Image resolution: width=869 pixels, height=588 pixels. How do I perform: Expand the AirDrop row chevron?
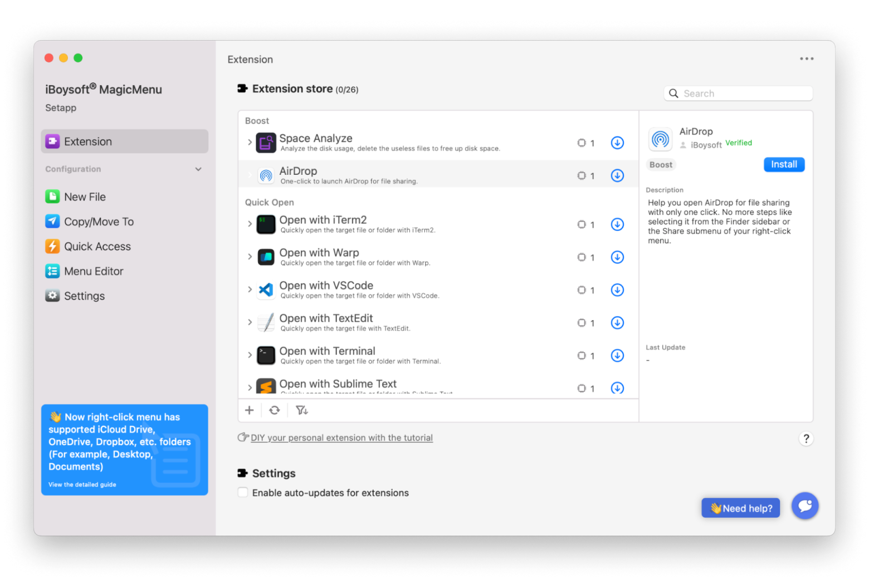(250, 175)
